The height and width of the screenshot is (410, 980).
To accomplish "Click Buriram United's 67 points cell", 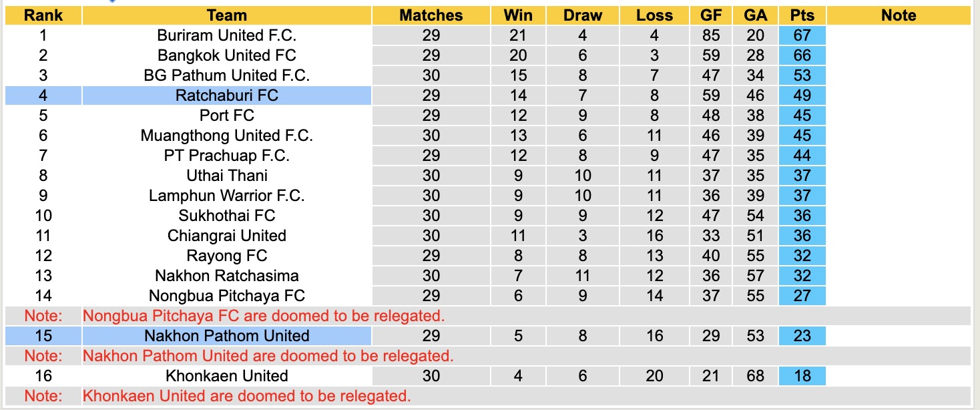I will [x=802, y=35].
